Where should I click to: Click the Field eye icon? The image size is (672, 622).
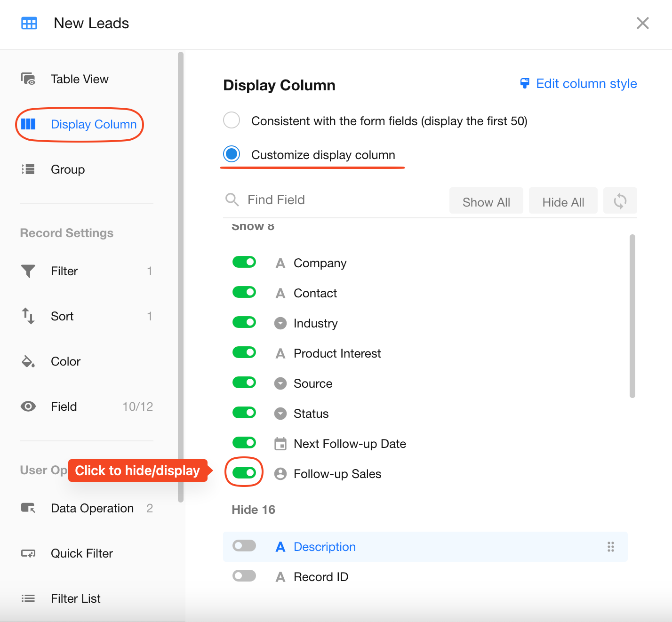[28, 407]
